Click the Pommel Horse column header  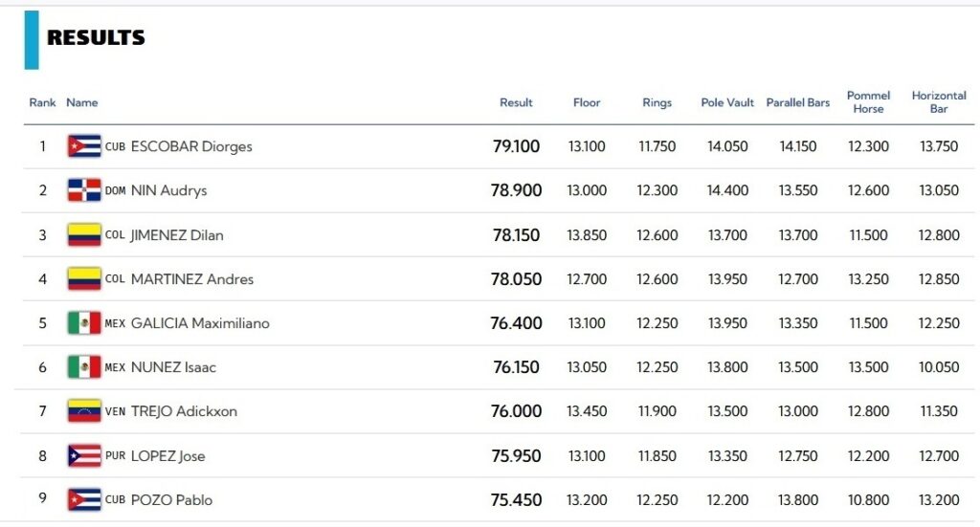[868, 102]
